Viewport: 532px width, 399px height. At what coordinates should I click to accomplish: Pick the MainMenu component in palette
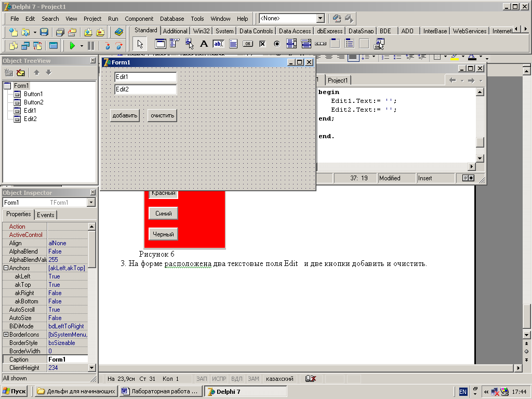pos(175,44)
